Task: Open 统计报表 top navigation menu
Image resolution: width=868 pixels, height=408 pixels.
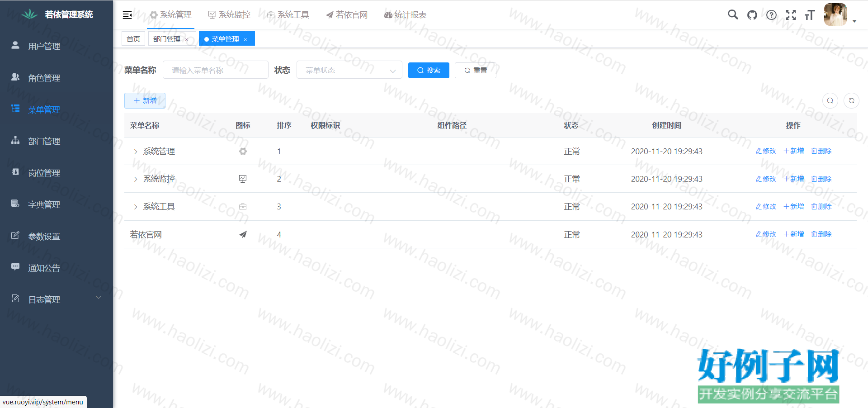Action: pyautogui.click(x=406, y=15)
